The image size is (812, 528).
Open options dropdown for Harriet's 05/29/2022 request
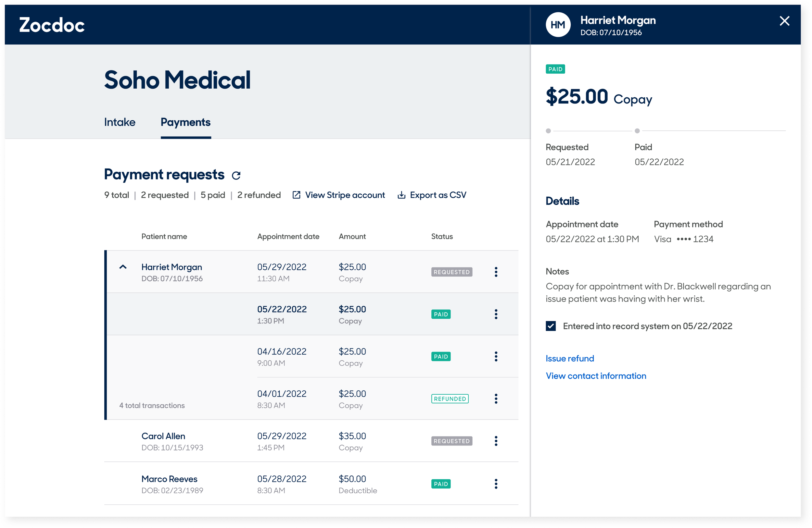point(496,272)
